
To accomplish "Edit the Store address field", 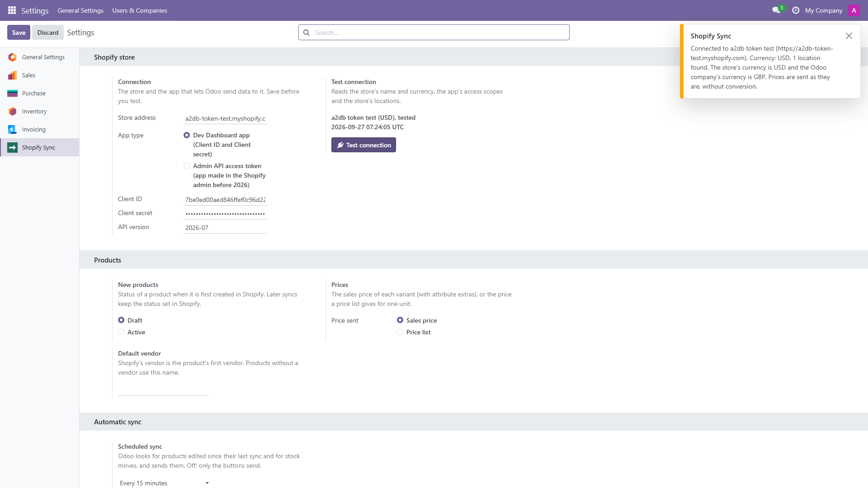I will point(226,118).
